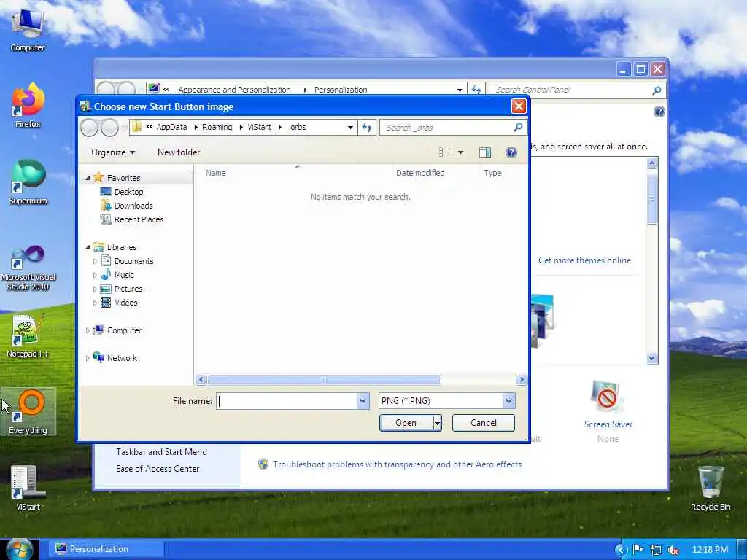
Task: Expand the Documents library node
Action: point(95,262)
